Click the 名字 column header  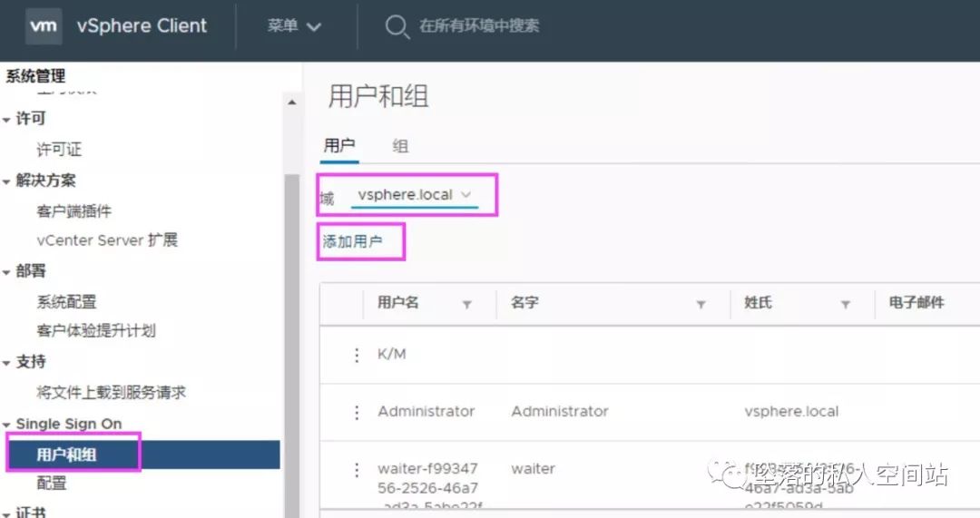(x=525, y=303)
